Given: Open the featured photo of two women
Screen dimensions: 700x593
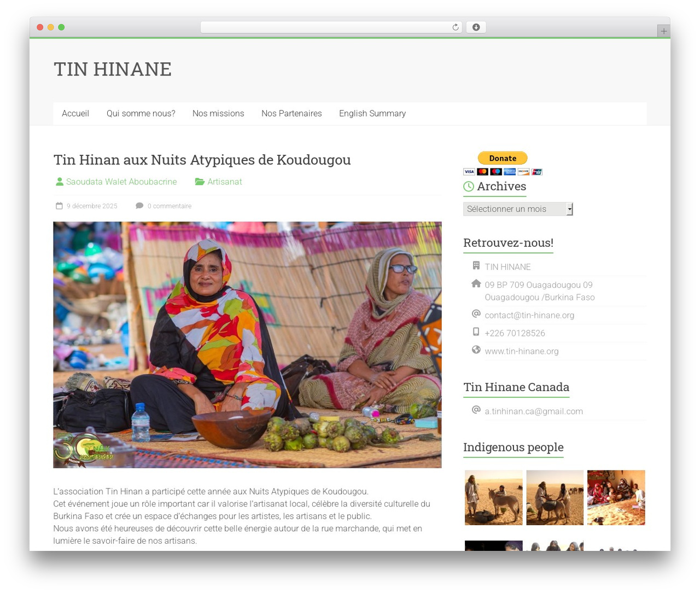Looking at the screenshot, I should (x=247, y=345).
